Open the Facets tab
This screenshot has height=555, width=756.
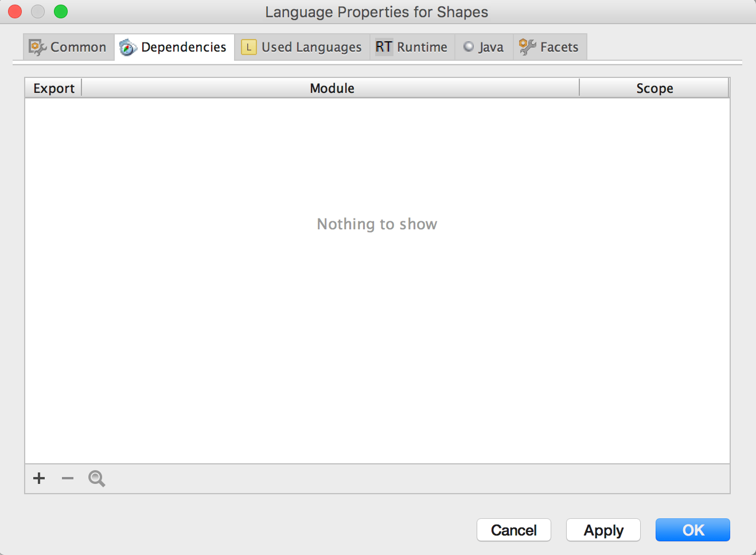pos(550,47)
